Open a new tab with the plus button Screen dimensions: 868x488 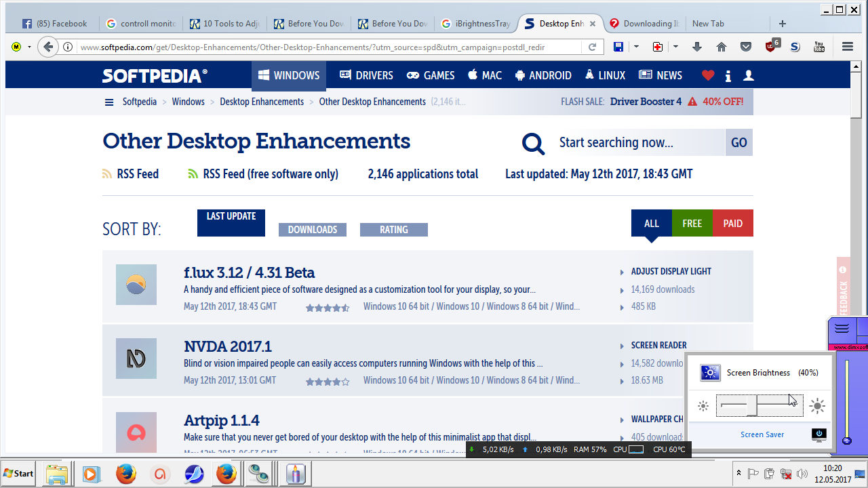click(x=783, y=24)
